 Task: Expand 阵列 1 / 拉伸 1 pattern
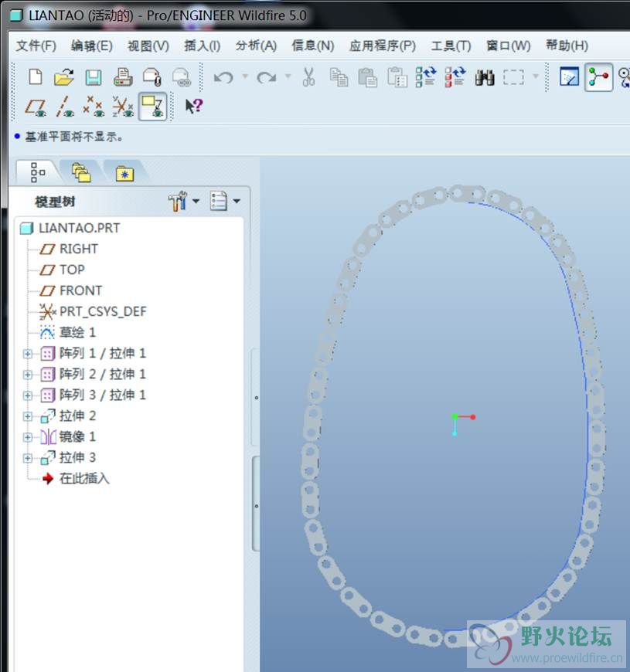click(28, 354)
